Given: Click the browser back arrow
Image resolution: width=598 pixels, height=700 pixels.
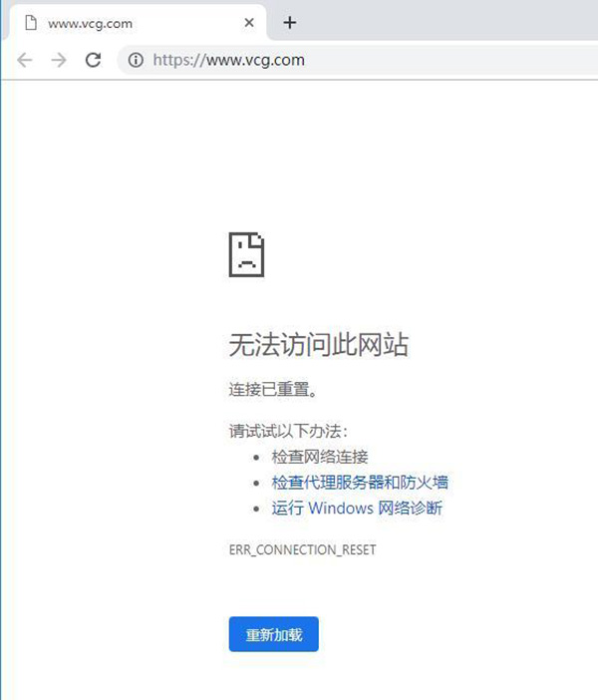Looking at the screenshot, I should tap(25, 60).
